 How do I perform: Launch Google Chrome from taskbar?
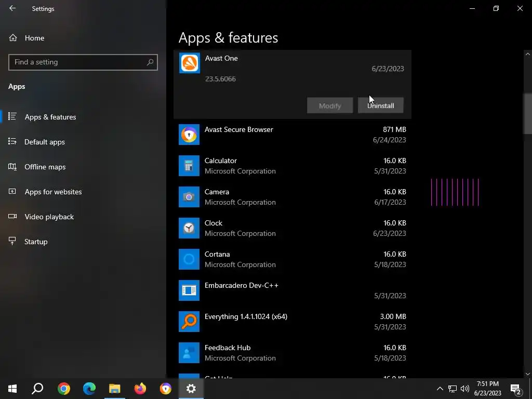(63, 389)
